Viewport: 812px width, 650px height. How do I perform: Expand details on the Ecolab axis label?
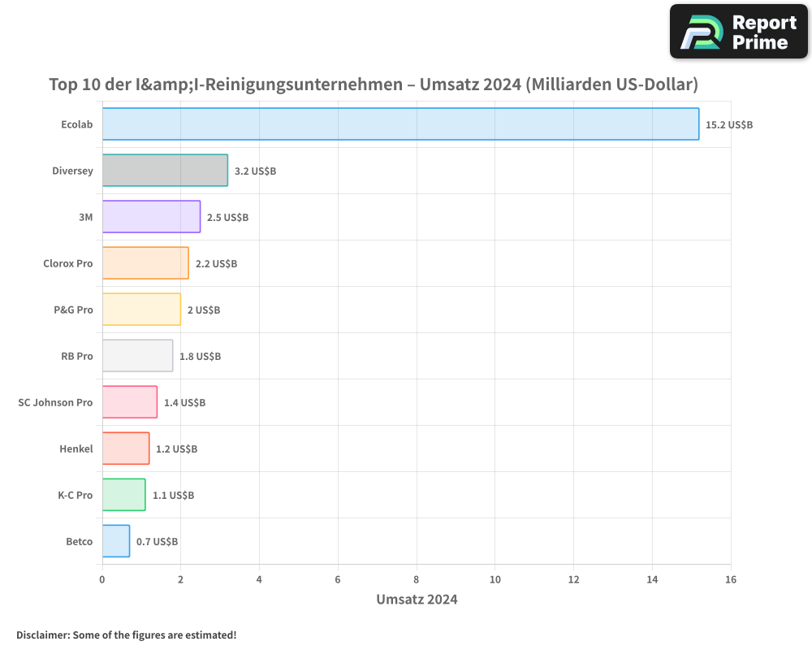pos(78,124)
